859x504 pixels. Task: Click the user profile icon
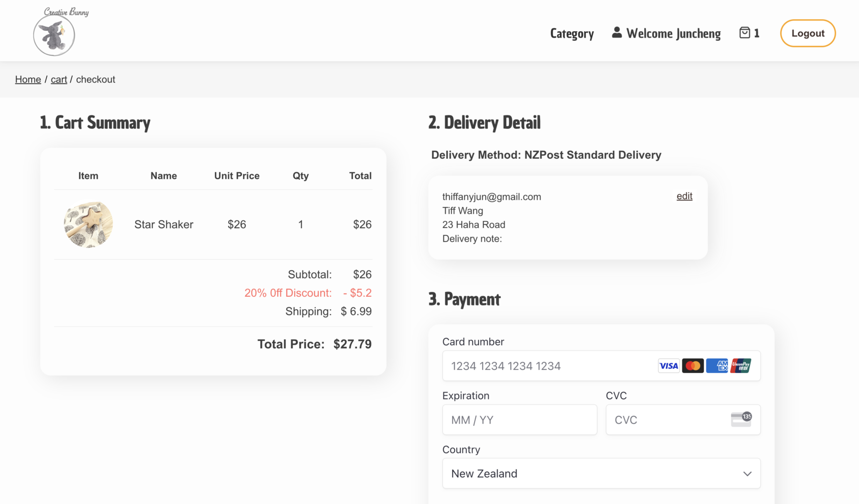tap(617, 33)
